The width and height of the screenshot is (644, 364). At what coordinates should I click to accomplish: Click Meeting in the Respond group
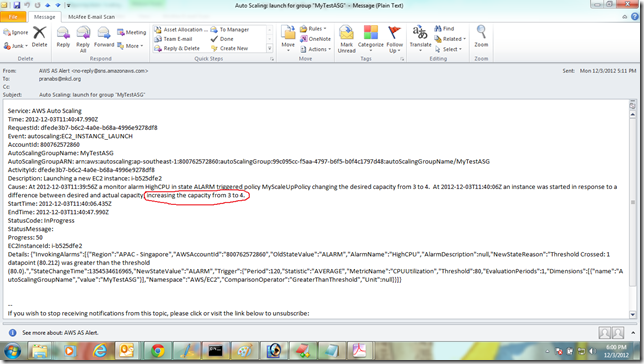(x=131, y=32)
